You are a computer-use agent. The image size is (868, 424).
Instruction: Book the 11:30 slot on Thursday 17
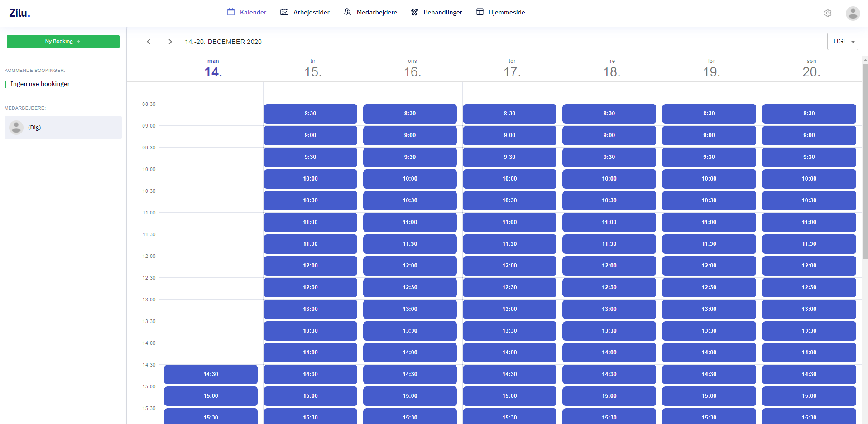[x=509, y=244]
